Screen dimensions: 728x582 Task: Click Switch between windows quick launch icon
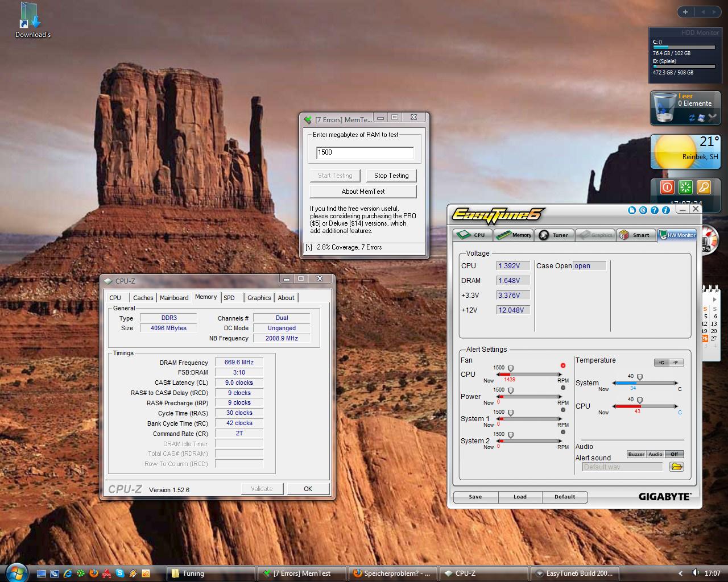pyautogui.click(x=55, y=573)
